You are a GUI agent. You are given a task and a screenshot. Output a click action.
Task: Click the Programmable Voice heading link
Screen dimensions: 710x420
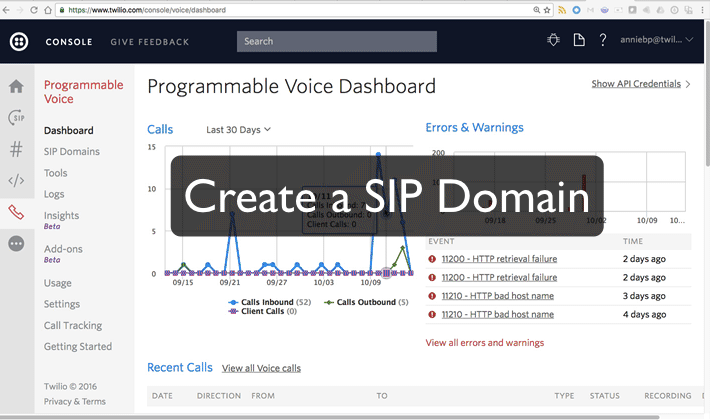(83, 92)
